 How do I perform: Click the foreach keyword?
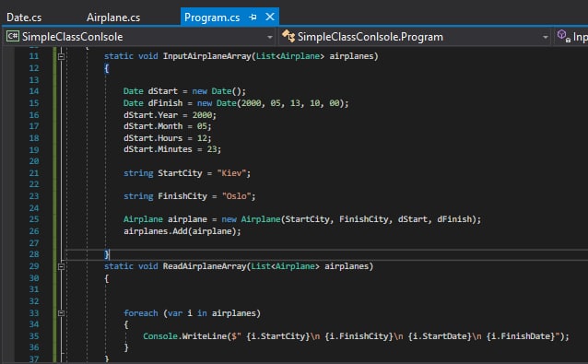141,313
